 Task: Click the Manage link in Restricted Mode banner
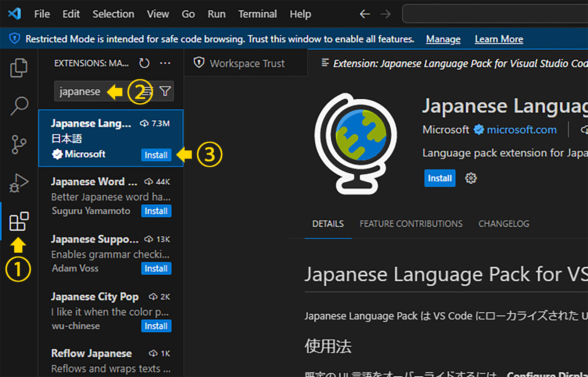tap(443, 39)
